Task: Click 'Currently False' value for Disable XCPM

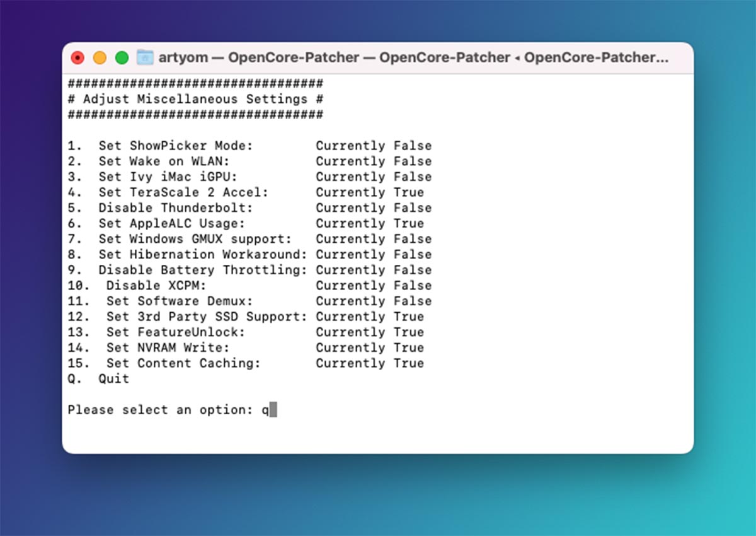Action: coord(374,286)
